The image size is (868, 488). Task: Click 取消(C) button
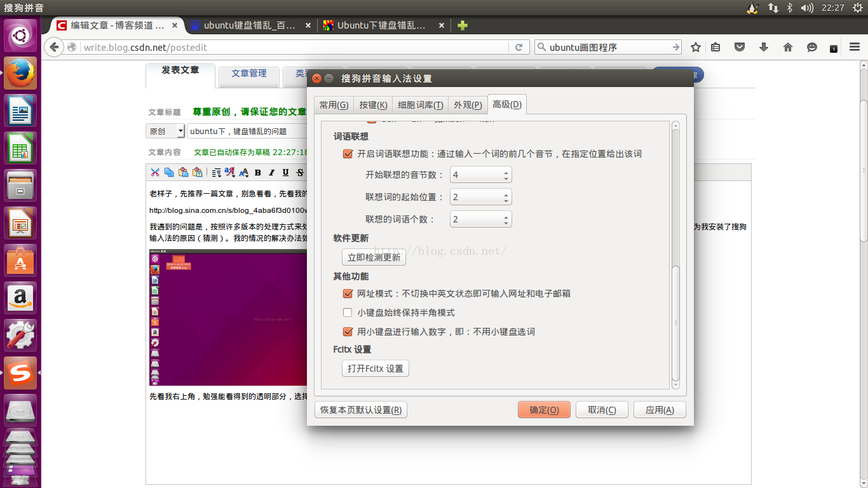602,410
